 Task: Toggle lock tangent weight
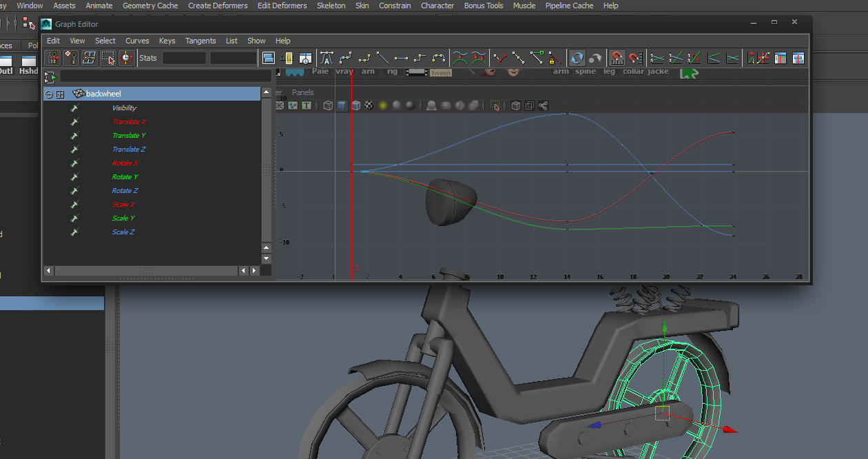pyautogui.click(x=555, y=58)
